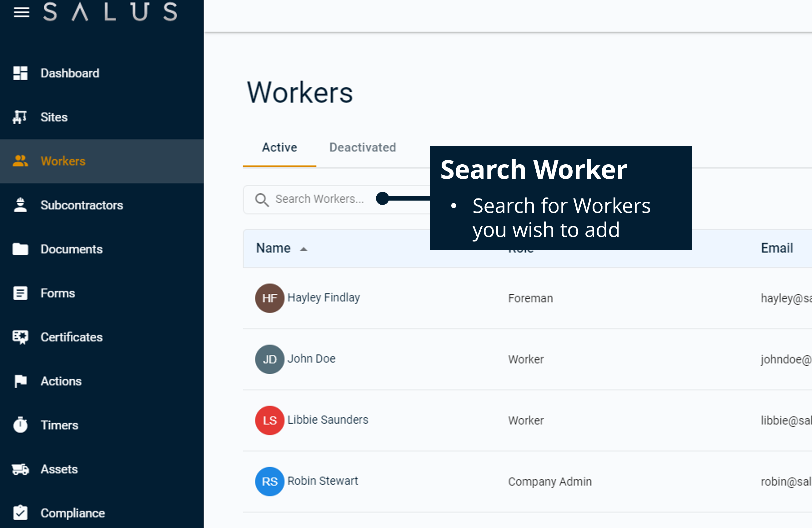Open Documents via the folder icon
Screen dimensions: 812x528
coord(20,249)
